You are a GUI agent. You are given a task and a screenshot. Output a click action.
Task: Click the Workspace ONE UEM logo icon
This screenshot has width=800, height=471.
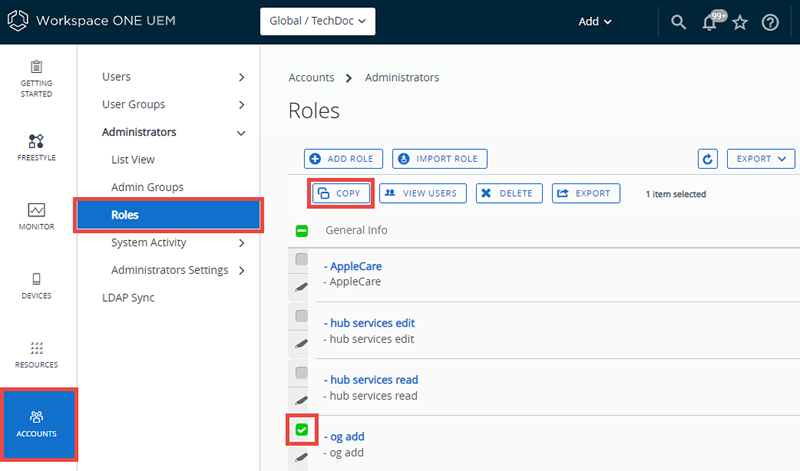pos(18,21)
